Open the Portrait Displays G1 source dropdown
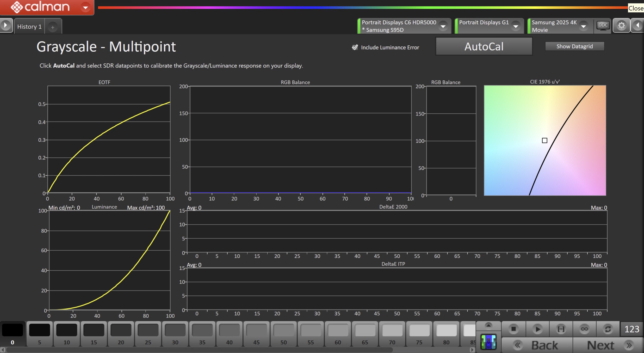644x353 pixels. click(515, 26)
